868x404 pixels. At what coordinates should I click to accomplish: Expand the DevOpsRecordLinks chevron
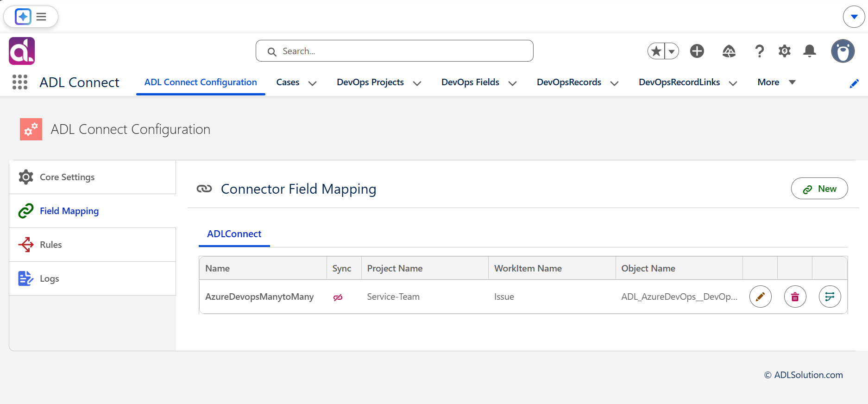click(733, 83)
